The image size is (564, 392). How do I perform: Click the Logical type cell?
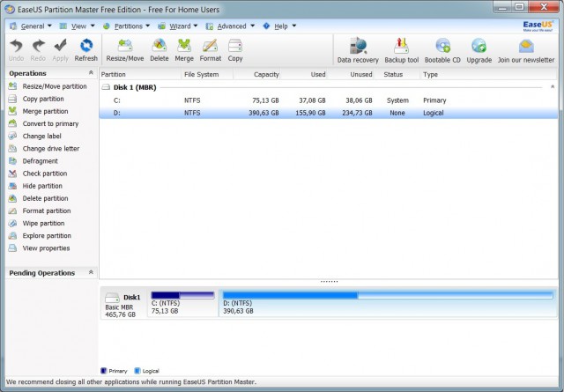click(433, 113)
